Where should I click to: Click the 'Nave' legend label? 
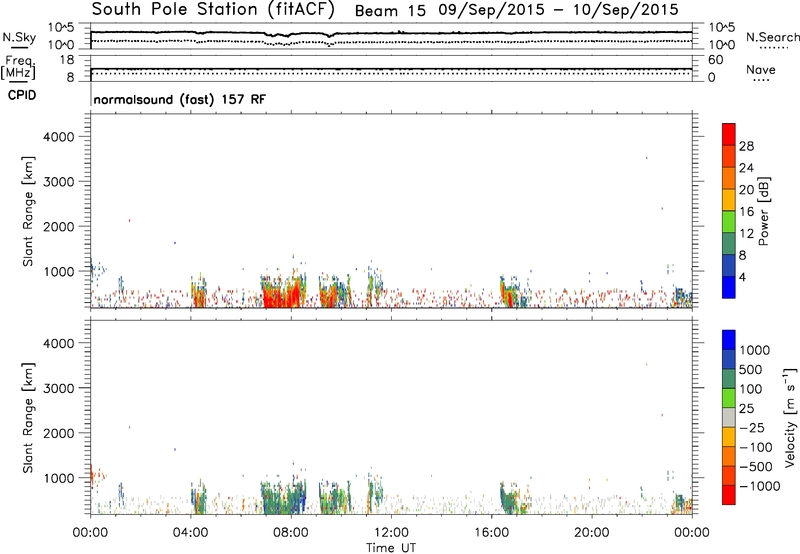(x=761, y=69)
